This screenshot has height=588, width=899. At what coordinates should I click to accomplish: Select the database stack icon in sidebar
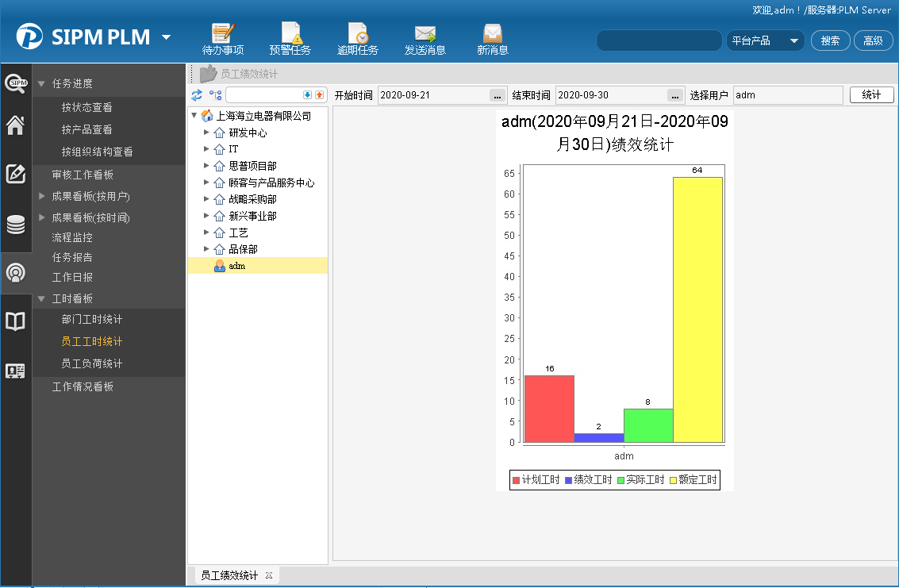[16, 225]
